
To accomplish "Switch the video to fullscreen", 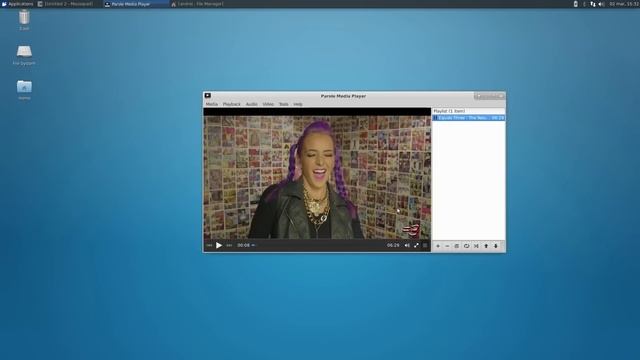I will click(416, 245).
